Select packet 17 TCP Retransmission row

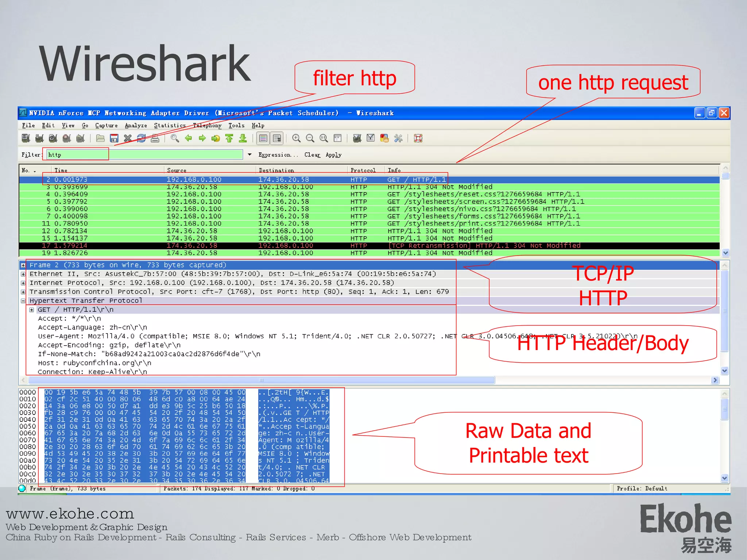(x=369, y=246)
